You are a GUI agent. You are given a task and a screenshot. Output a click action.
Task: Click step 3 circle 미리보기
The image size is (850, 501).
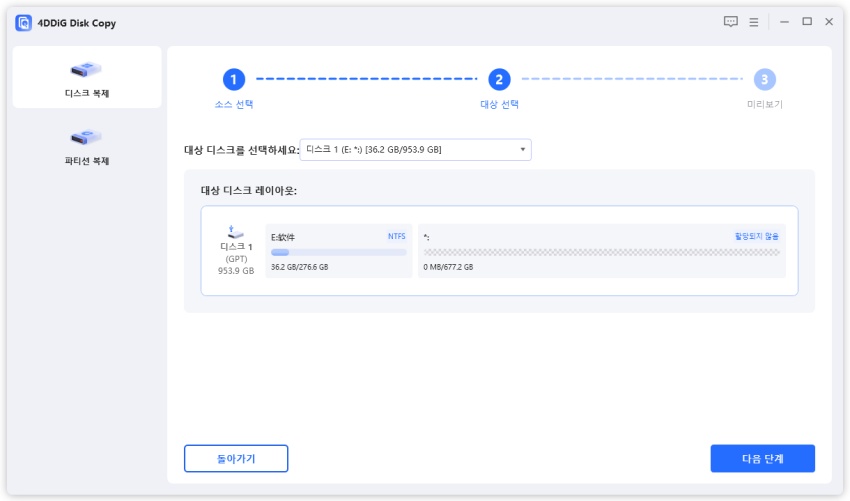click(x=764, y=80)
